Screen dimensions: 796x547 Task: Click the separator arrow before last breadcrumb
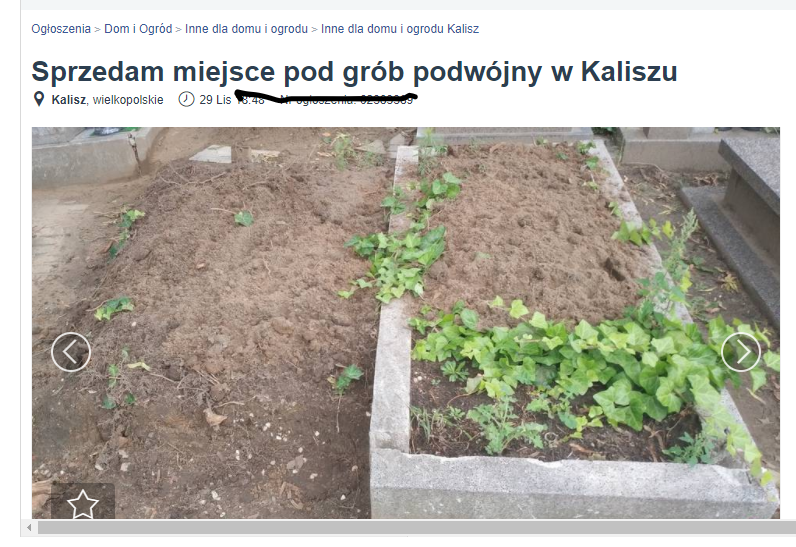(314, 29)
